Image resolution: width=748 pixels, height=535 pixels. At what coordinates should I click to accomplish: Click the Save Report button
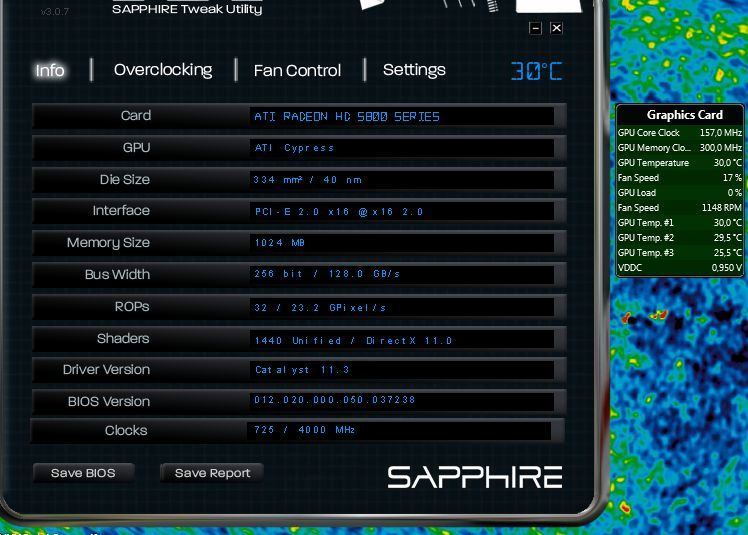pyautogui.click(x=212, y=473)
